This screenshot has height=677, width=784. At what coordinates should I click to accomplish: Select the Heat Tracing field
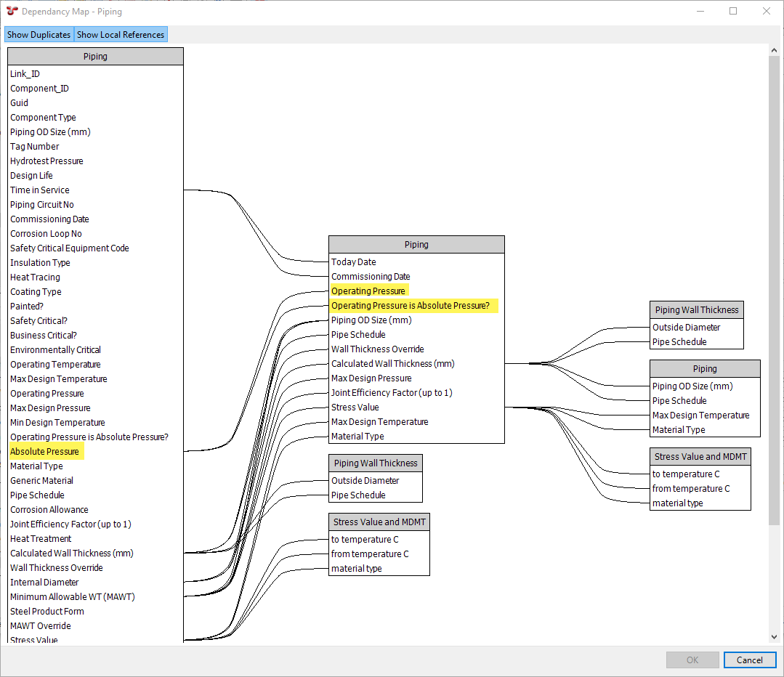(x=35, y=277)
